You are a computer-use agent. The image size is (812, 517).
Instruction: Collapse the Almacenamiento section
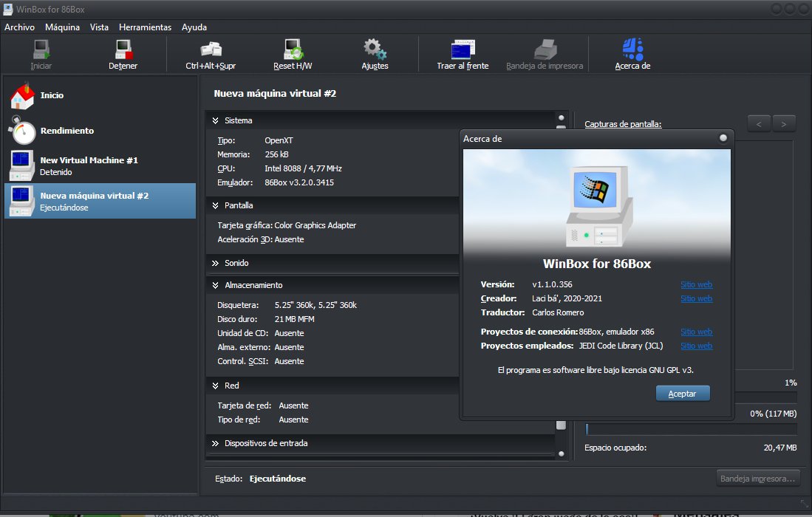click(215, 285)
